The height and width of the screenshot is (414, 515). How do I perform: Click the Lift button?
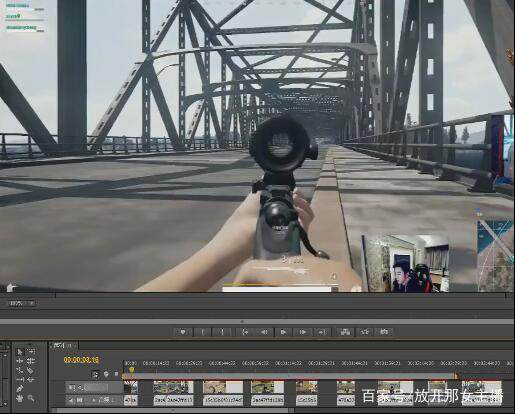(345, 332)
